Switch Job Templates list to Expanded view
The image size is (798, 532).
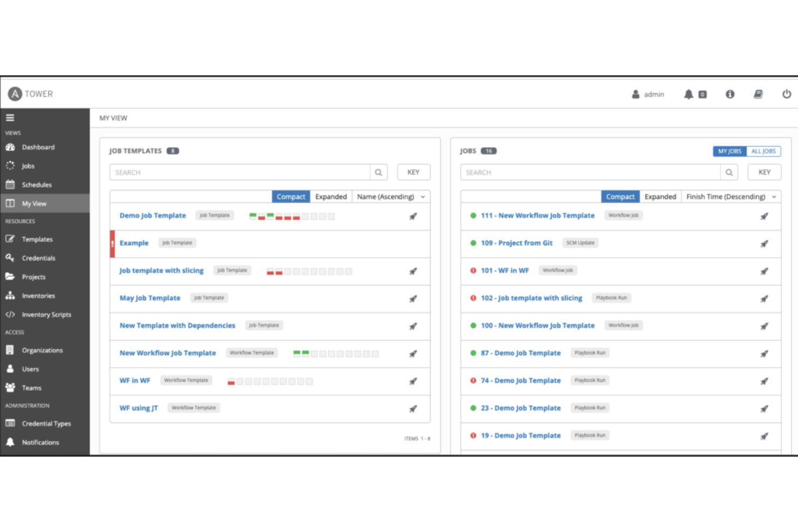coord(331,196)
